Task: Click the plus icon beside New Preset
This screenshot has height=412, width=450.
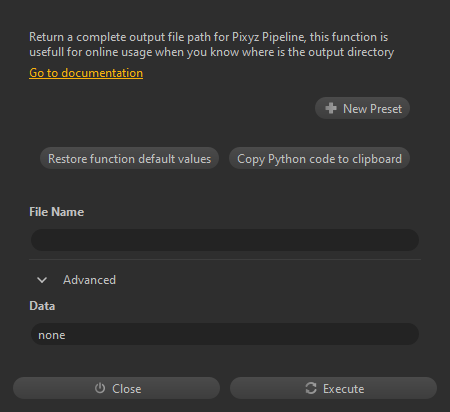Action: [331, 108]
